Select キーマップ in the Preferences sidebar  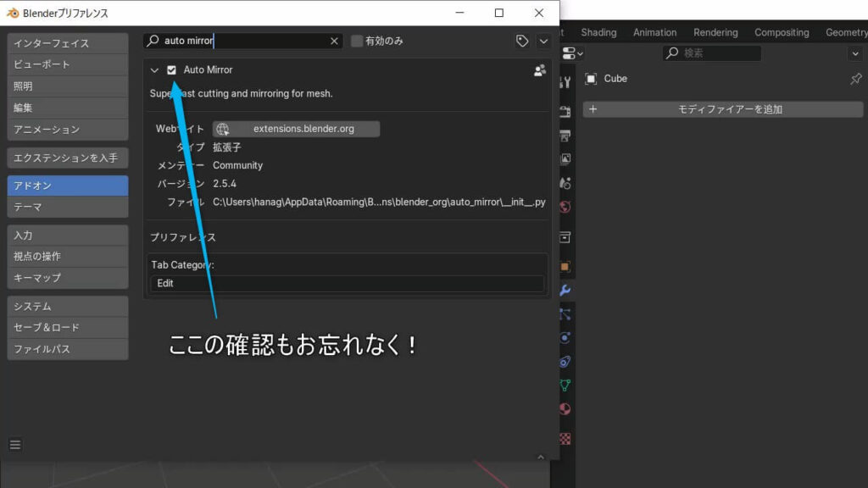point(68,278)
